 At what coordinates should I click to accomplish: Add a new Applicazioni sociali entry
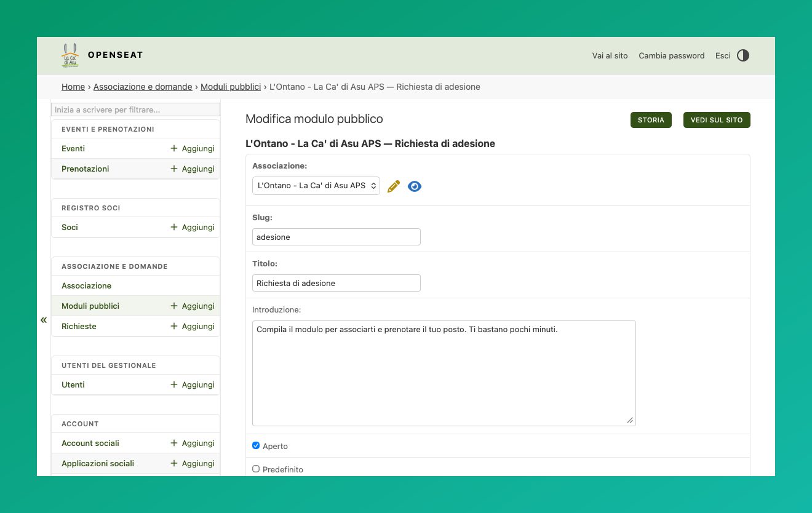point(192,463)
